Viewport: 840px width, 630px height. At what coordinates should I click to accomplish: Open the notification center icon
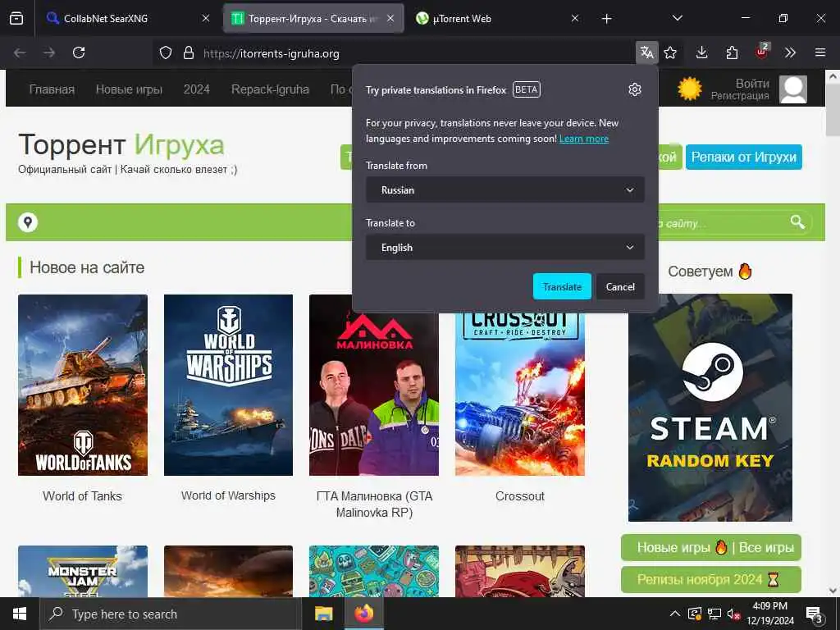pyautogui.click(x=814, y=614)
